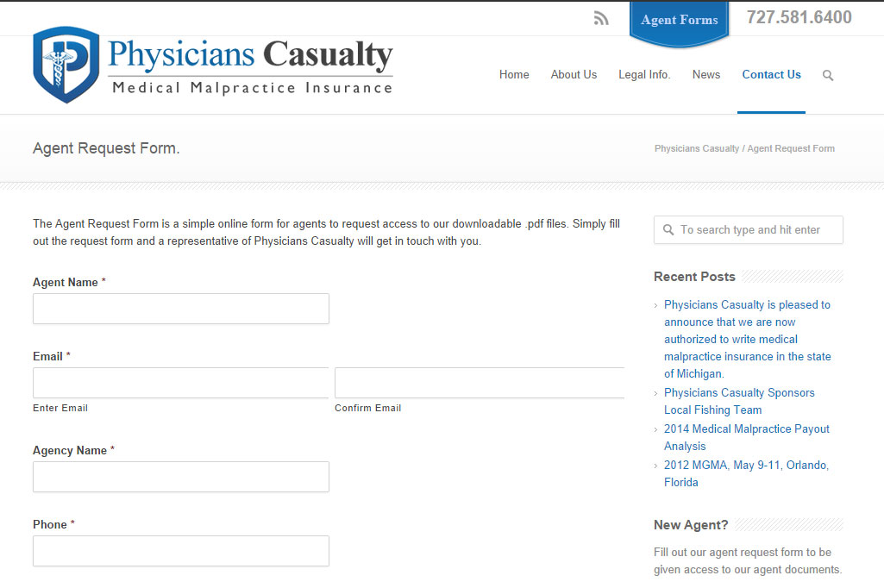Focus the Agent Name input field
The width and height of the screenshot is (884, 588).
click(x=181, y=309)
